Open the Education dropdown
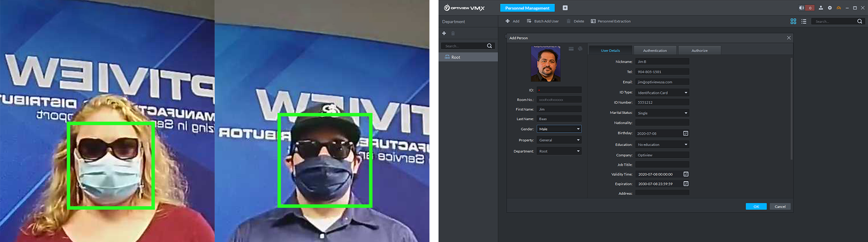The image size is (868, 242). [685, 145]
